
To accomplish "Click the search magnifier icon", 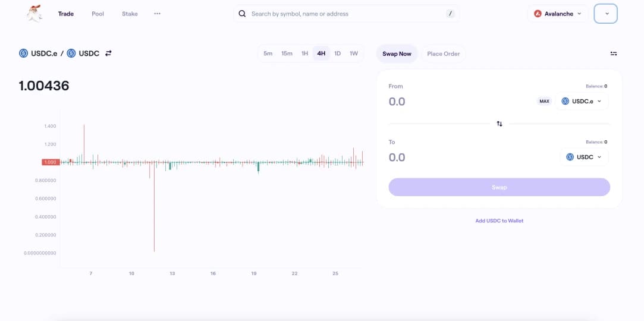I will click(x=242, y=14).
